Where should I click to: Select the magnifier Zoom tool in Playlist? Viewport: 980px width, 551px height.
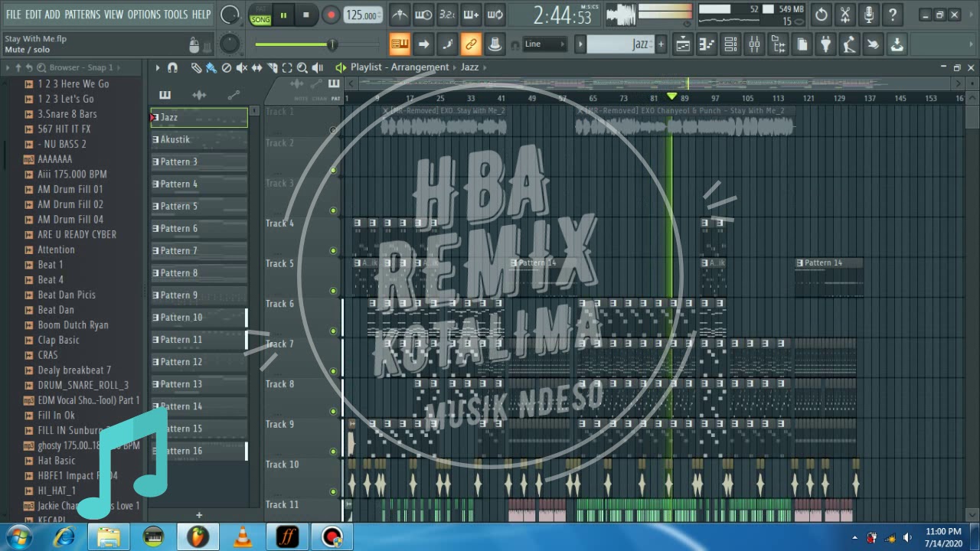[302, 67]
